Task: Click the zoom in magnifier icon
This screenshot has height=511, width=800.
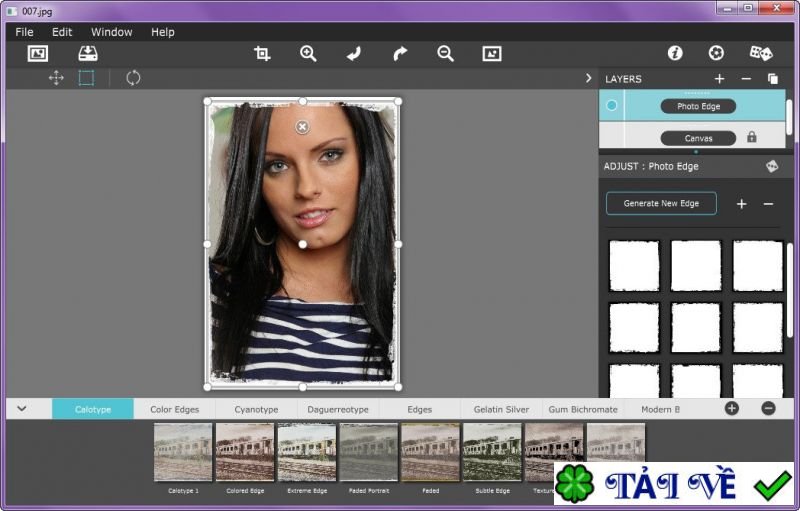Action: click(308, 54)
